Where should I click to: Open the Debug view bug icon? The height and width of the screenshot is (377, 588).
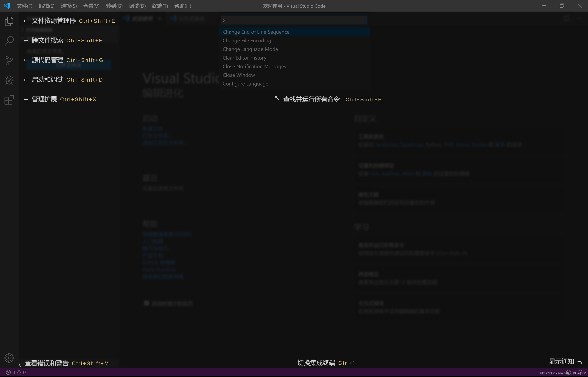coord(9,80)
